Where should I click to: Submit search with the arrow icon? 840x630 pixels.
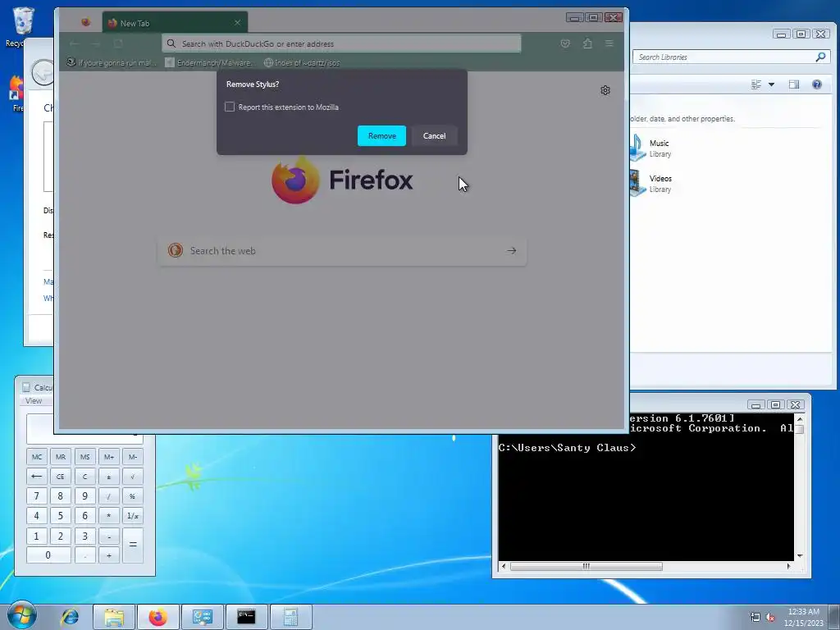pos(512,251)
